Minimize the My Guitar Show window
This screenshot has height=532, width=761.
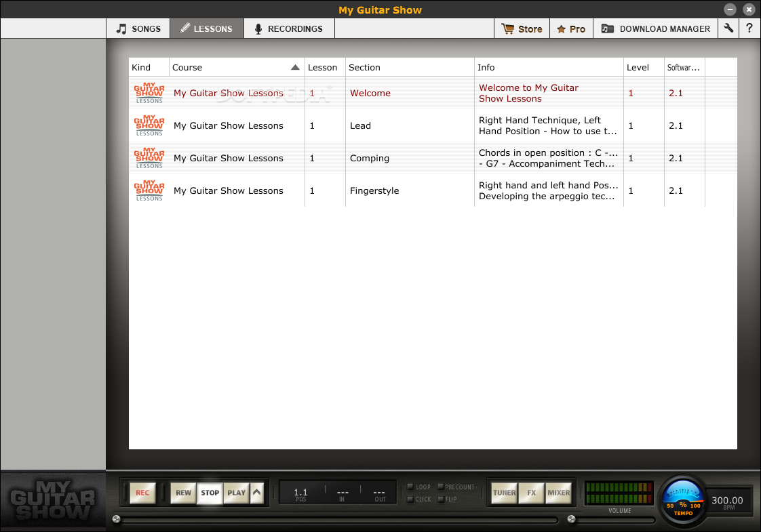[730, 9]
